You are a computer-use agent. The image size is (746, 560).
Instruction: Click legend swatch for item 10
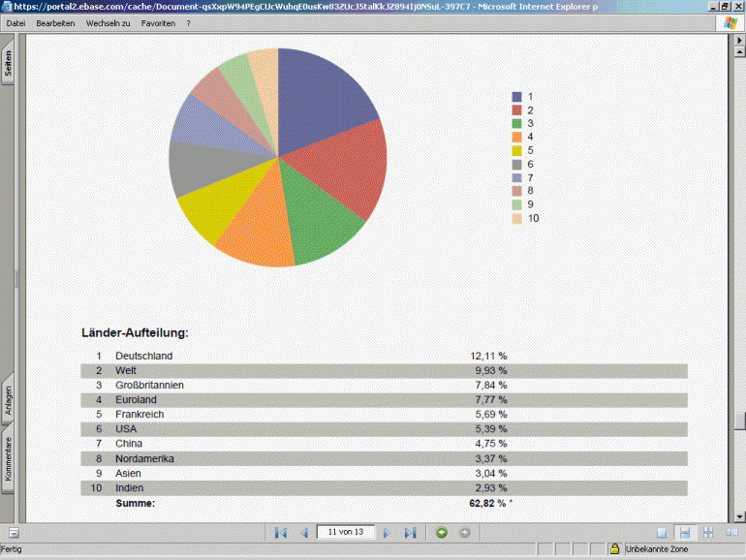[x=516, y=218]
